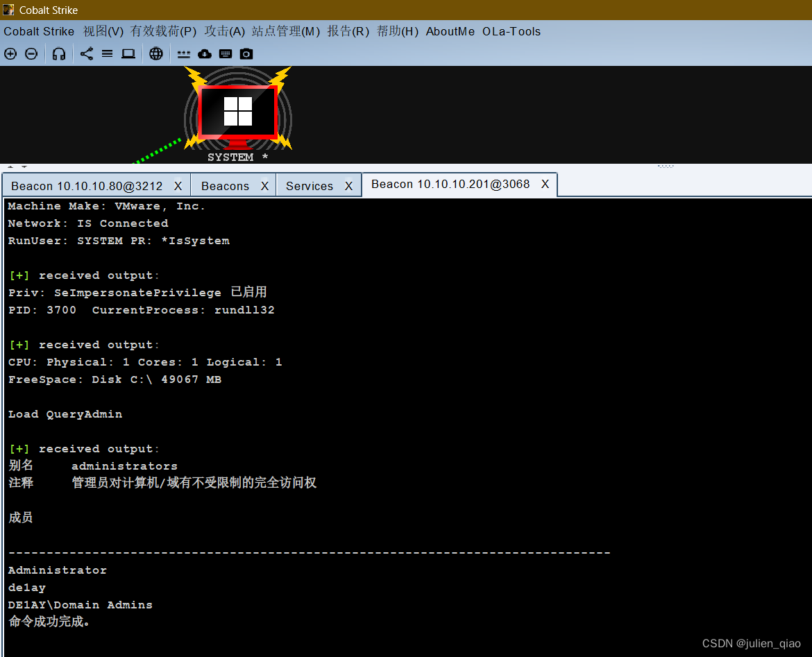Show session table with three-lines icon
Image resolution: width=812 pixels, height=657 pixels.
coord(107,54)
